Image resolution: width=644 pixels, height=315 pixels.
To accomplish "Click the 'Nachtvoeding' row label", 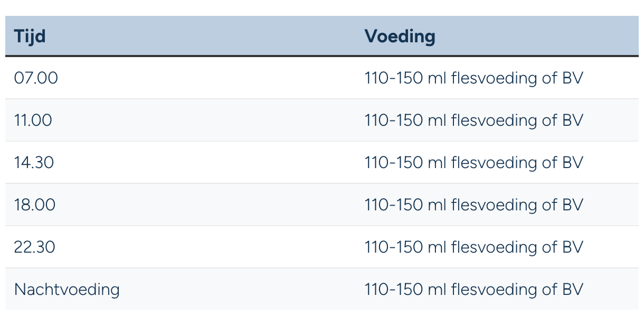I will click(x=67, y=290).
